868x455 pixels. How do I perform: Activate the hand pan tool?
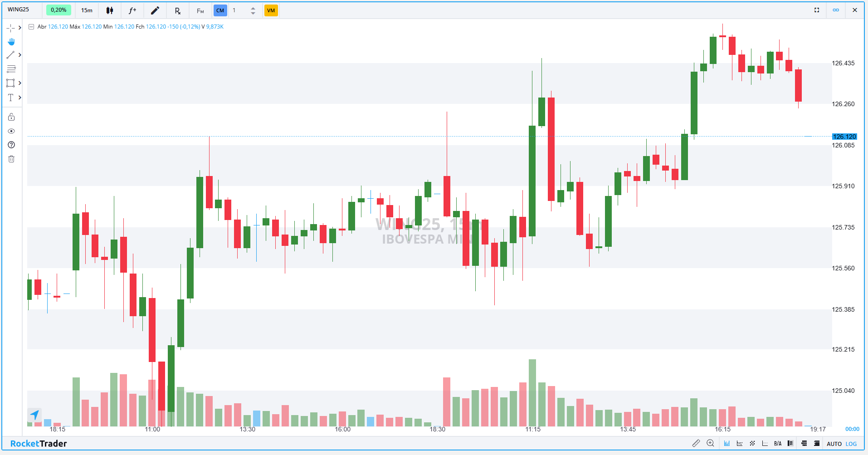11,42
